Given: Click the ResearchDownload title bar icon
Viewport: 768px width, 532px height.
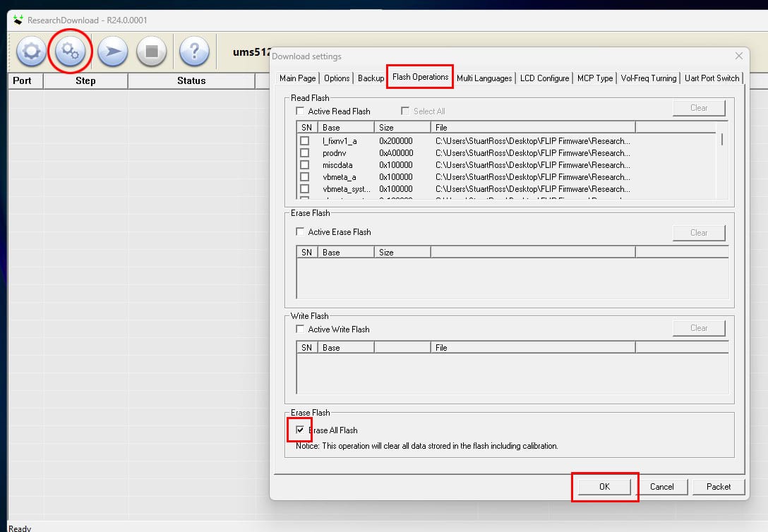Looking at the screenshot, I should (x=16, y=20).
